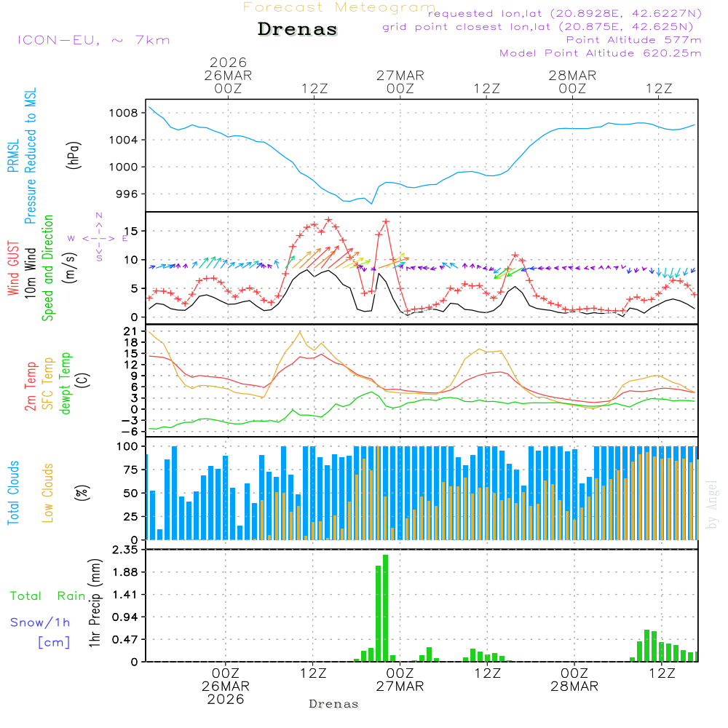Click the requested lon,lat coordinates text

(564, 14)
